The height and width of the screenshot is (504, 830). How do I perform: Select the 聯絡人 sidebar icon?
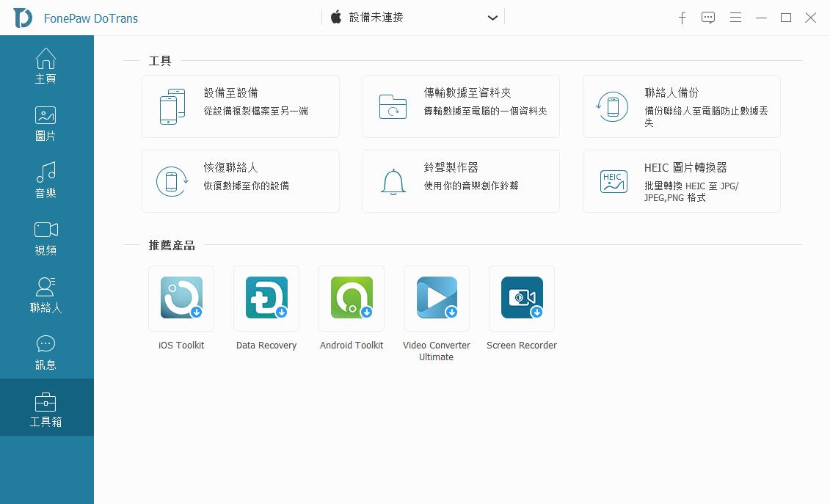(x=45, y=295)
